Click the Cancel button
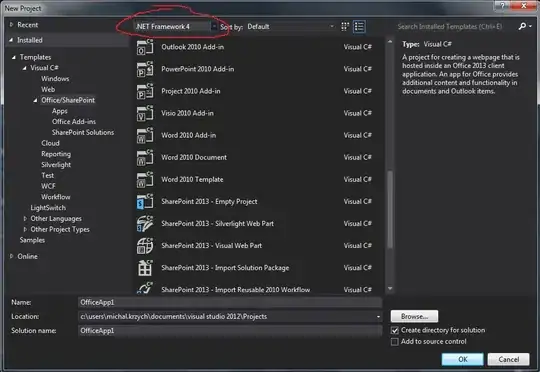The height and width of the screenshot is (372, 540). click(508, 359)
